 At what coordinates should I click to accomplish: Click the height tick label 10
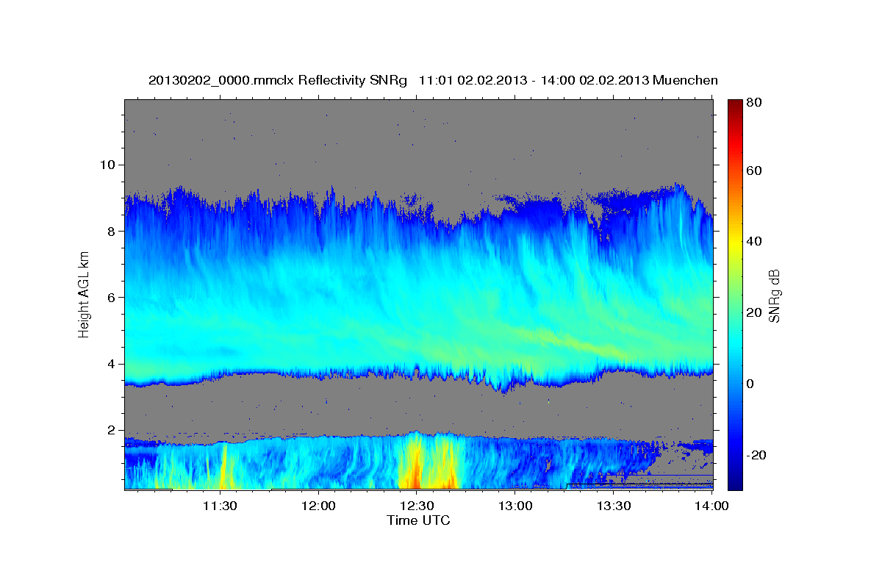pos(109,165)
